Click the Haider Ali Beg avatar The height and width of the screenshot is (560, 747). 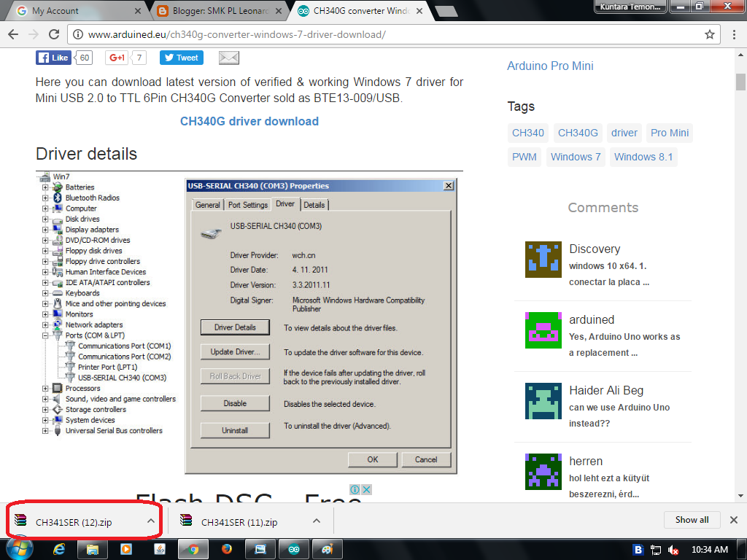[543, 401]
